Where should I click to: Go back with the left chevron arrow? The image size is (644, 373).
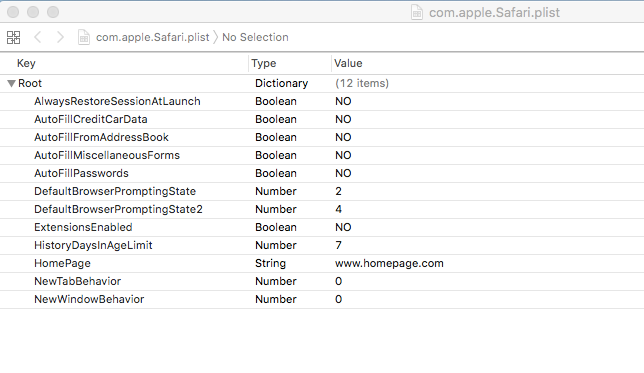[x=37, y=37]
